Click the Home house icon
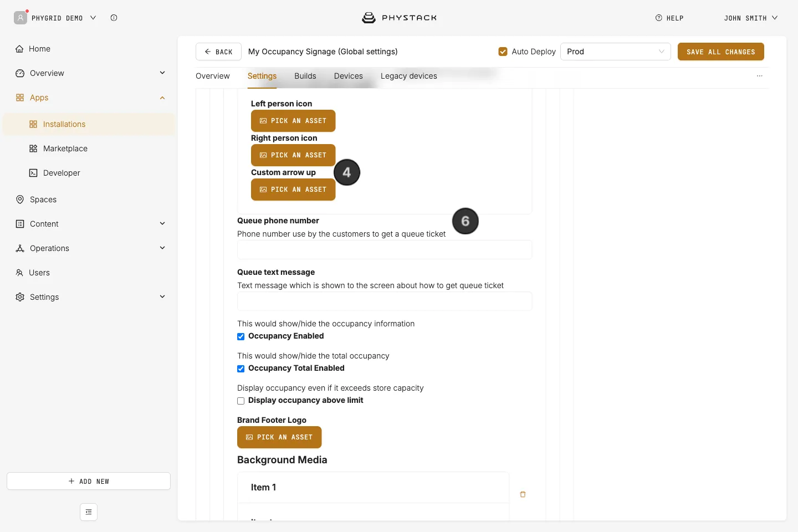Viewport: 798px width, 532px height. click(19, 49)
